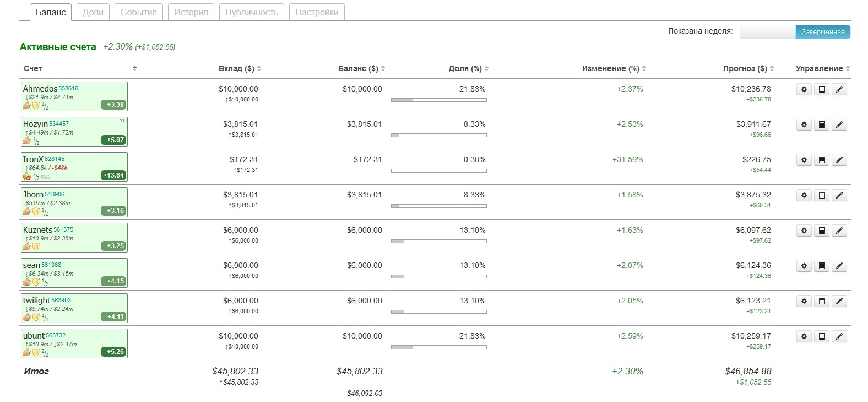Toggle the shown week switch "Завершенная"

tap(823, 32)
